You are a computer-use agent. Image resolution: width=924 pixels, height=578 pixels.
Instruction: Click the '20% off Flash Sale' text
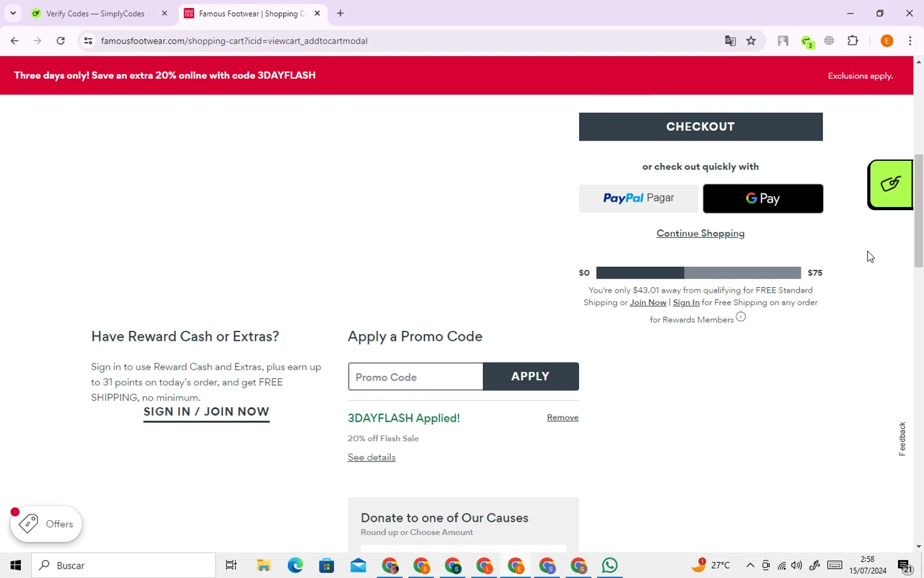(383, 438)
